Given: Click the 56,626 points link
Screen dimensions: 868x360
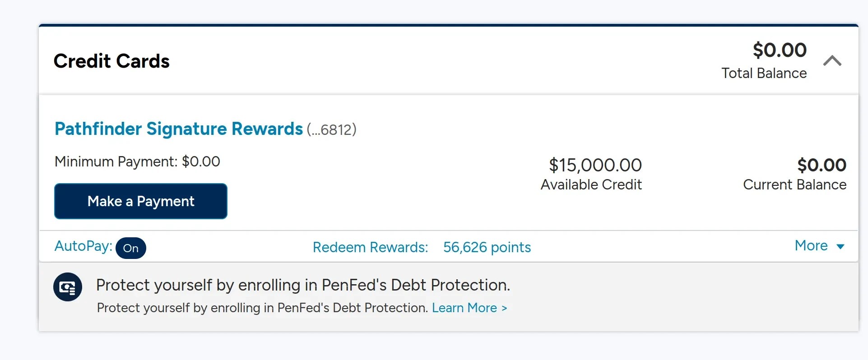Looking at the screenshot, I should tap(487, 247).
